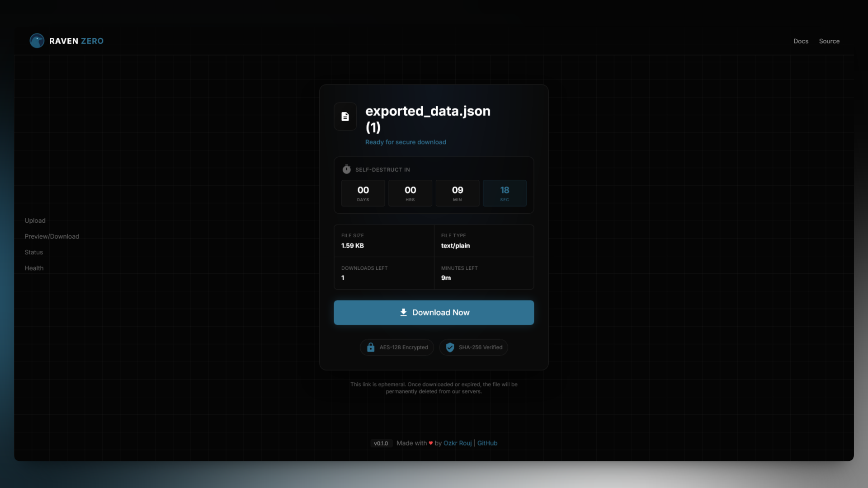Click the Ready for secure download status text
Image resolution: width=868 pixels, height=488 pixels.
point(406,142)
